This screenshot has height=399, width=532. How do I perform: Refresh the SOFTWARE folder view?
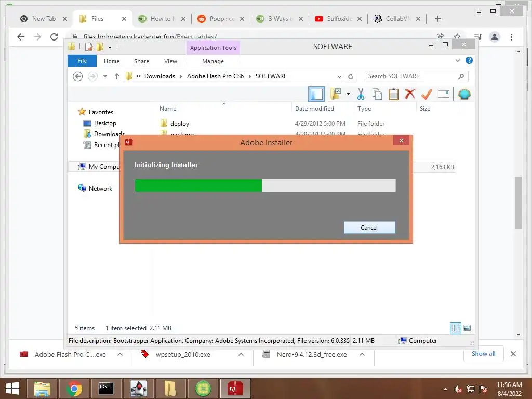(351, 76)
